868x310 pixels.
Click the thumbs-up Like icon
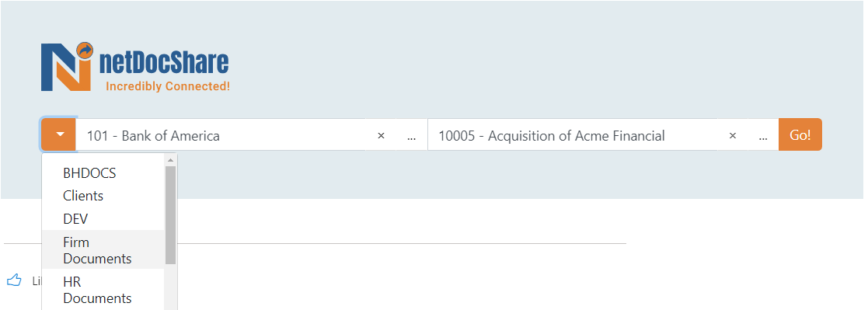click(14, 280)
